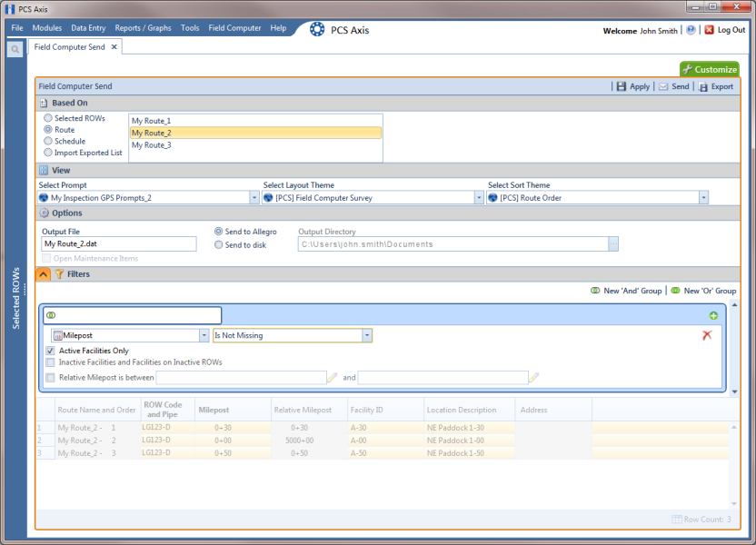Screen dimensions: 756x545
Task: Close the Field Computer Send tab
Action: coord(114,46)
